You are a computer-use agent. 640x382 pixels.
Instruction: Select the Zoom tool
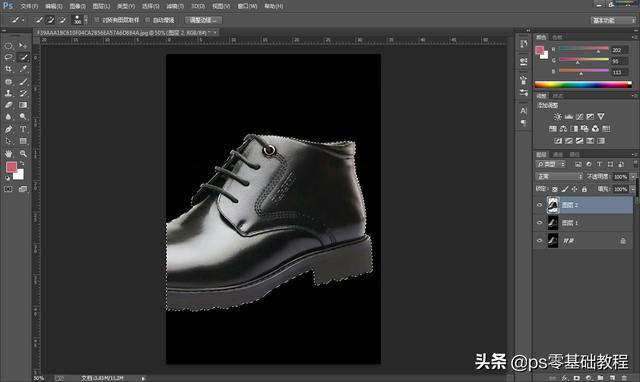click(23, 154)
